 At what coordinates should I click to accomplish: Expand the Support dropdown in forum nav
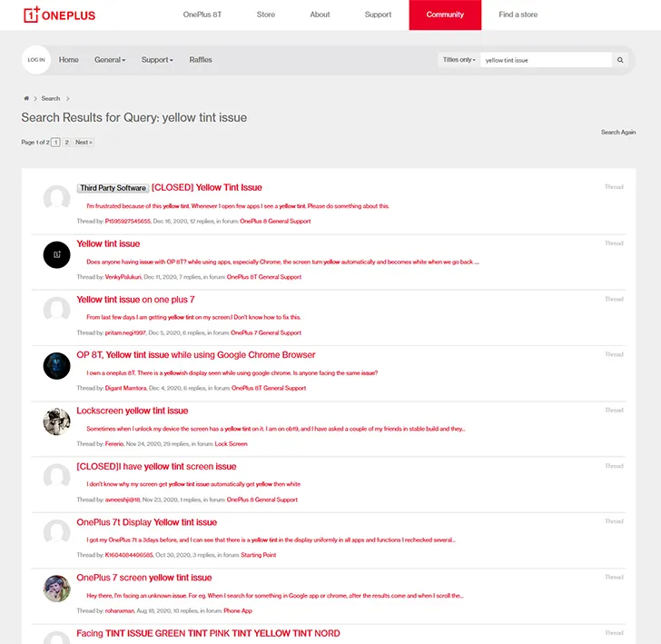157,60
